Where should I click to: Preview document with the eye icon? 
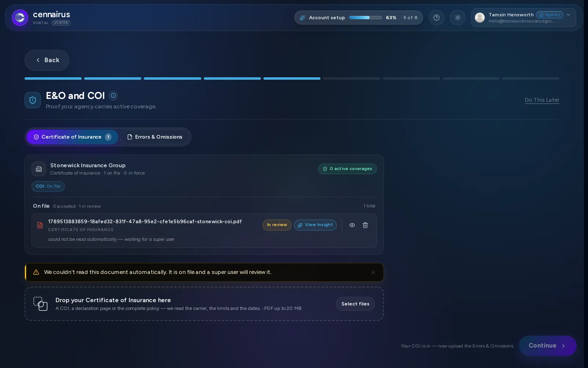pyautogui.click(x=352, y=225)
